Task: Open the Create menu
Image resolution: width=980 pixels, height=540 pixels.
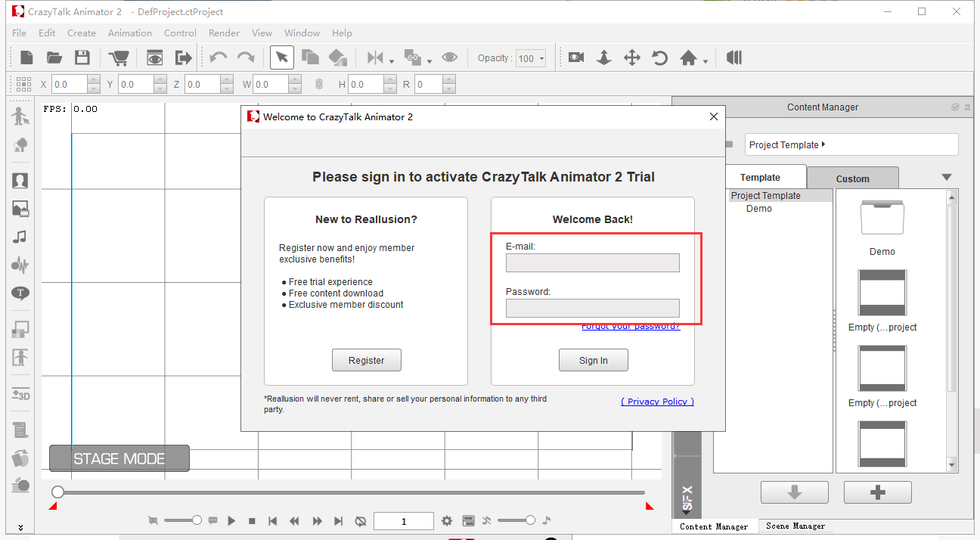Action: click(x=82, y=33)
